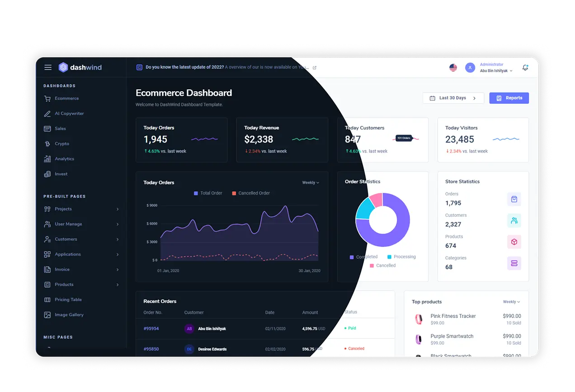Viewport: 575px width, 392px height.
Task: Click the Products cube icon in Store Statistics
Action: coord(514,242)
